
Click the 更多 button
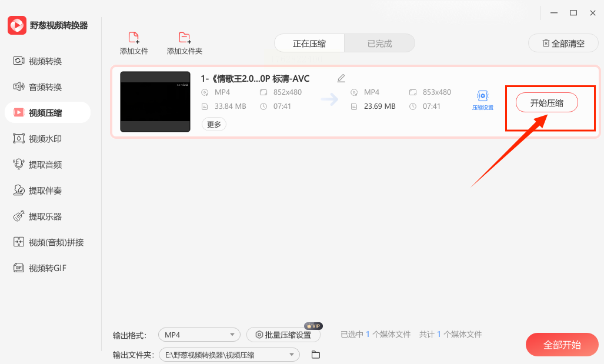[x=214, y=125]
